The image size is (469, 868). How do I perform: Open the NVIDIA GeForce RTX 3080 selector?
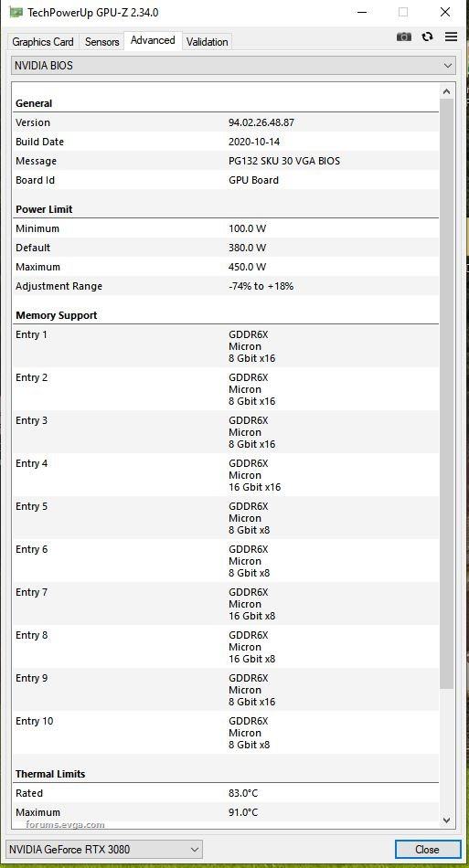104,849
